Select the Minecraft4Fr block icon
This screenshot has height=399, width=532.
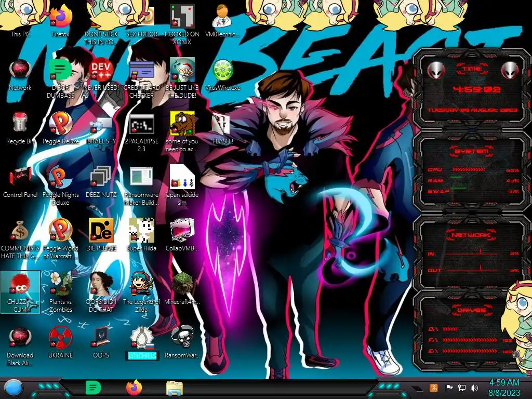point(182,288)
